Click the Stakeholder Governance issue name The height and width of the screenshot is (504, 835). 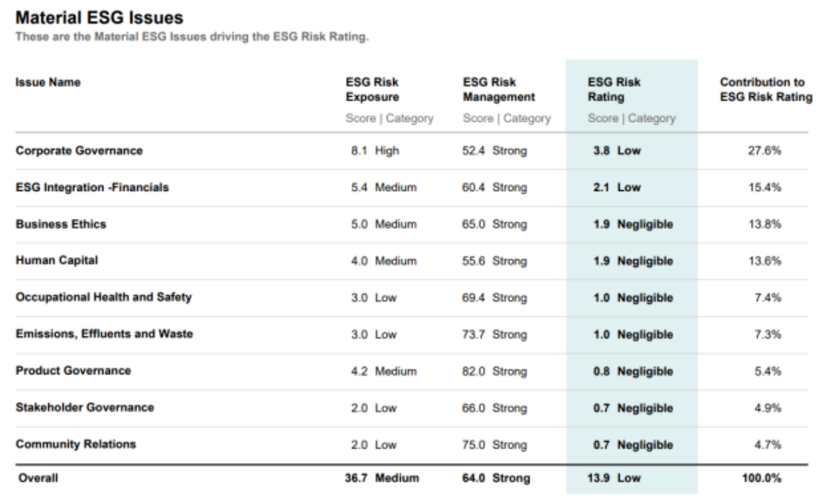click(85, 407)
